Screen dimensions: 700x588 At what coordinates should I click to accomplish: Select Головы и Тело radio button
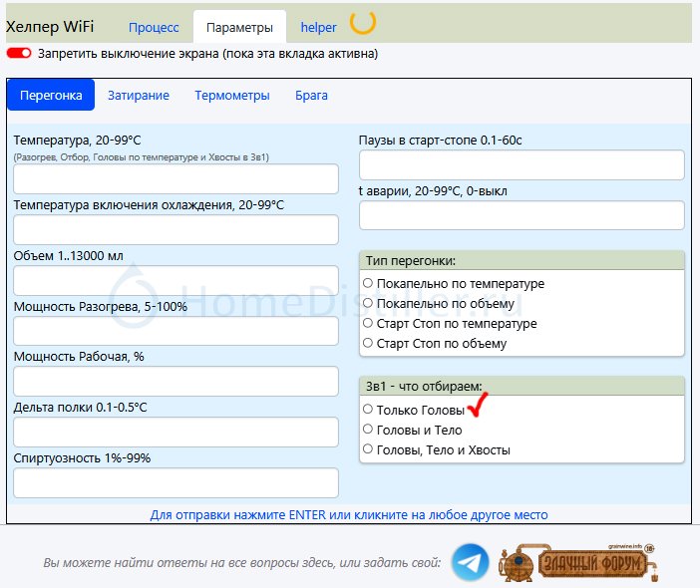tap(368, 430)
